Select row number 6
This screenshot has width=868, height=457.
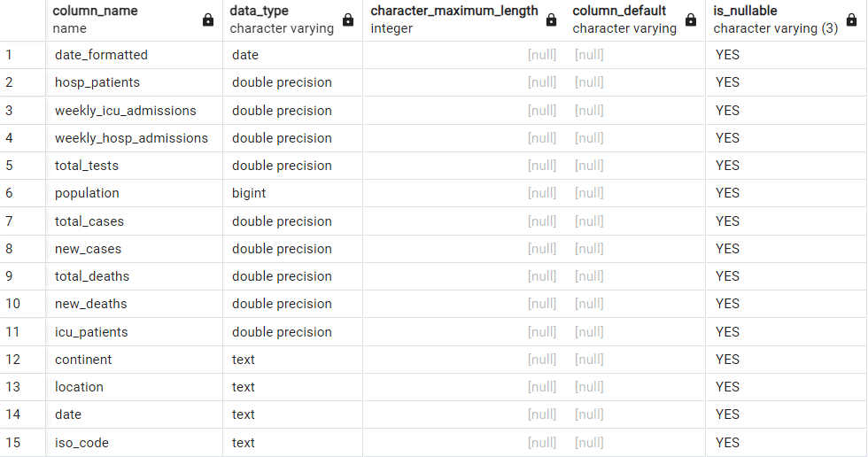pos(10,193)
